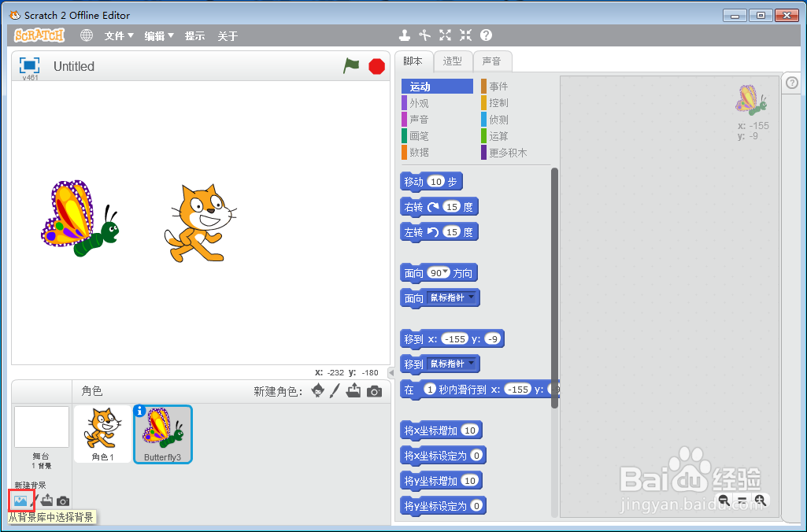Click the SCRATCH logo

39,35
